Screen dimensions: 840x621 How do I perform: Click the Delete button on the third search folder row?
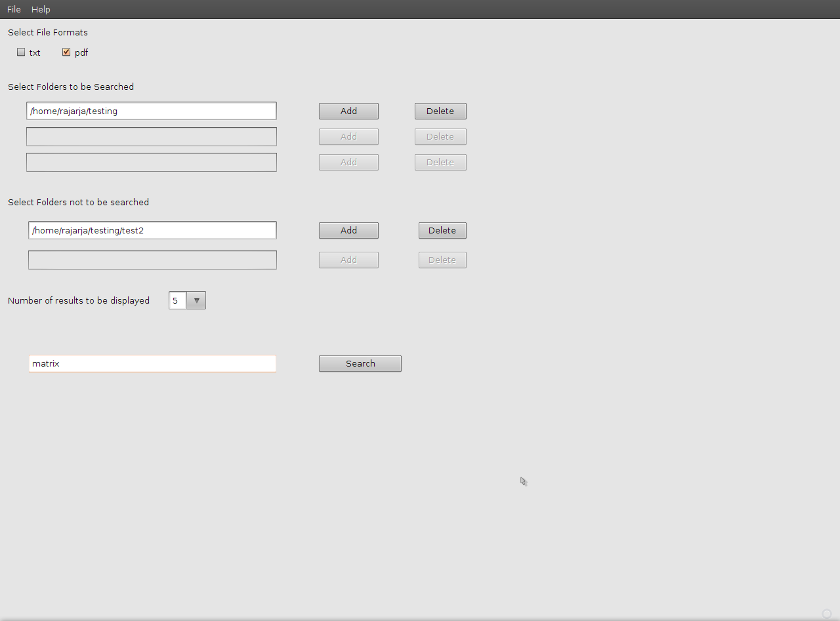point(440,162)
